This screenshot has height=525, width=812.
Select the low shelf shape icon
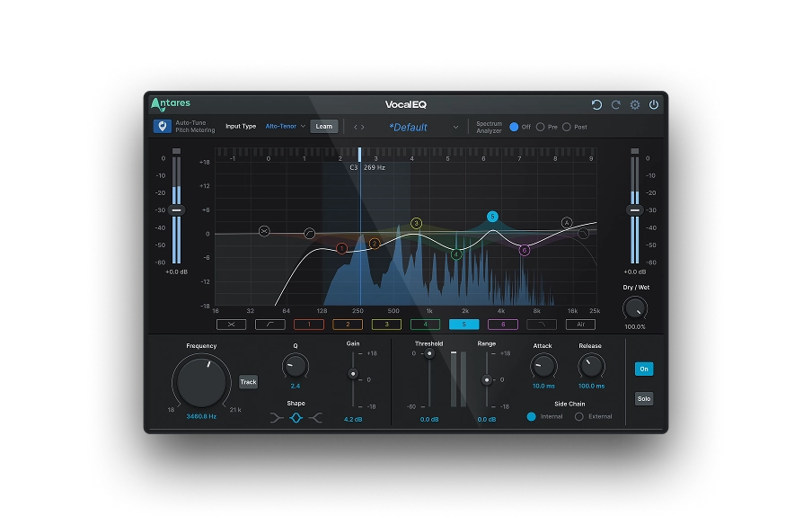[277, 418]
